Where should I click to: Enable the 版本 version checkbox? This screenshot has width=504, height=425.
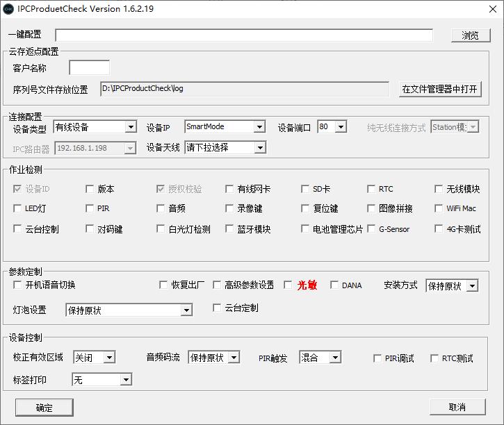point(90,189)
